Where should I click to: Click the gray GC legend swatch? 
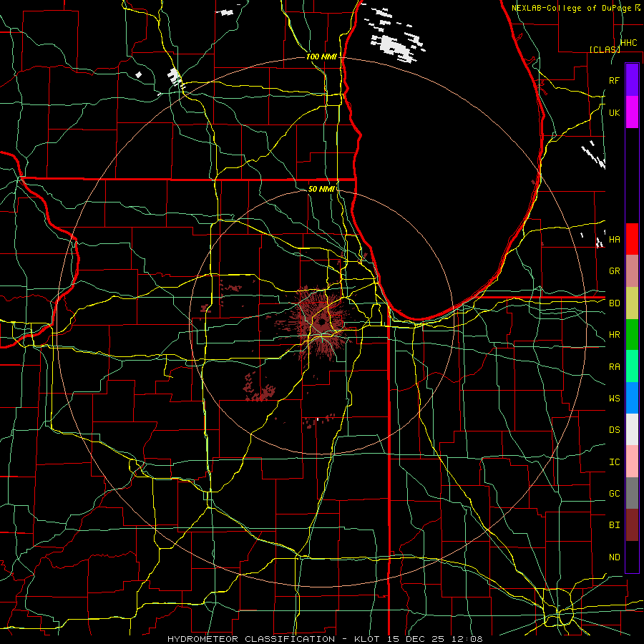click(x=632, y=493)
